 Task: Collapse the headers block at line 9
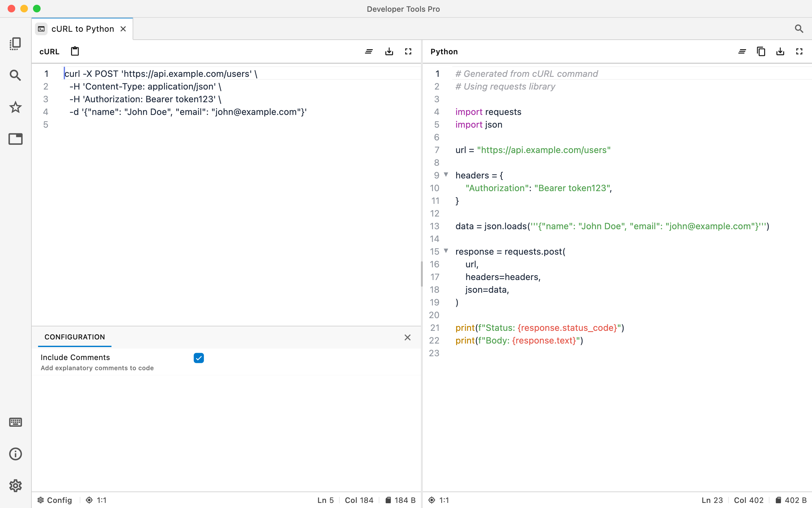click(446, 175)
